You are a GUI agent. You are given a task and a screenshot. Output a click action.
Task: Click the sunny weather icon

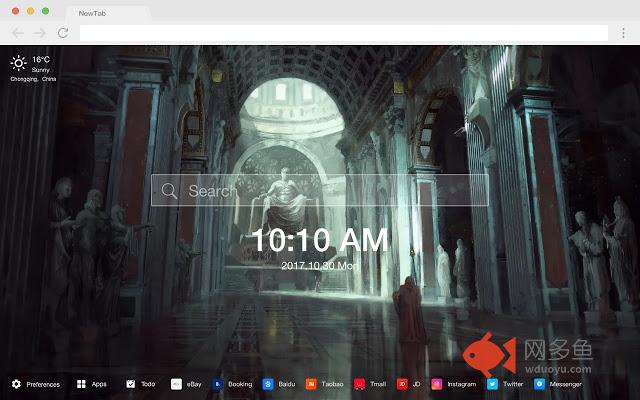coord(18,63)
